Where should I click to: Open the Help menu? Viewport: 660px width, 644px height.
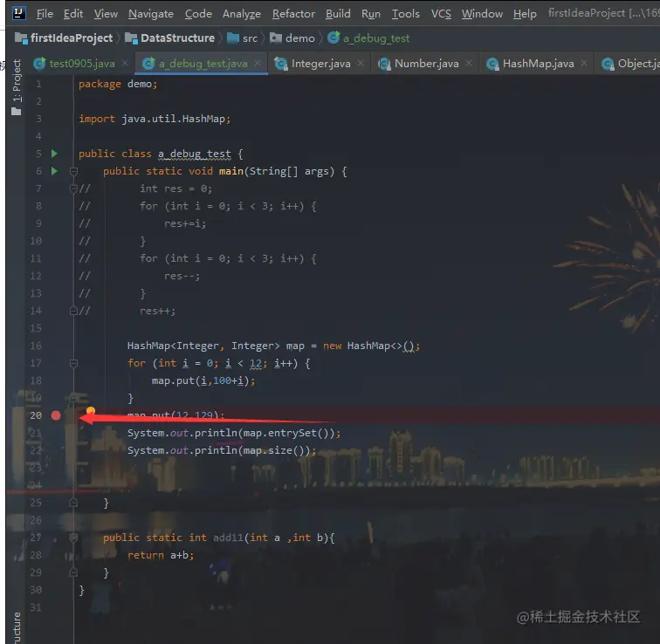525,14
